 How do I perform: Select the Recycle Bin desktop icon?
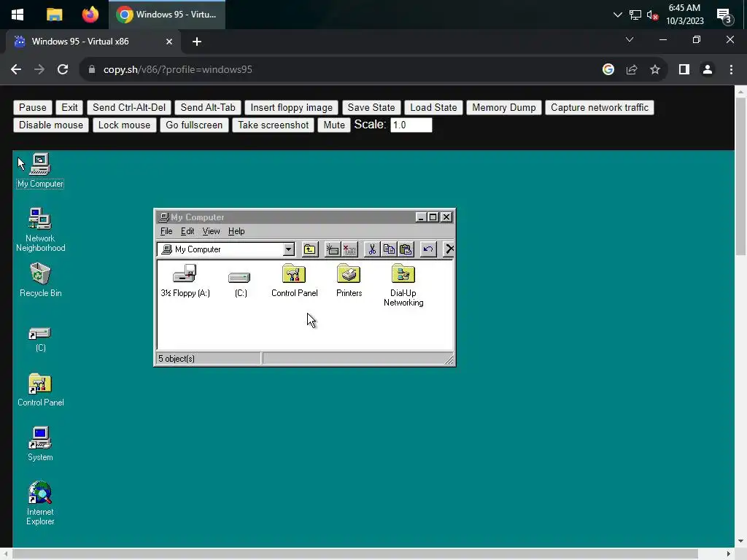tap(40, 280)
